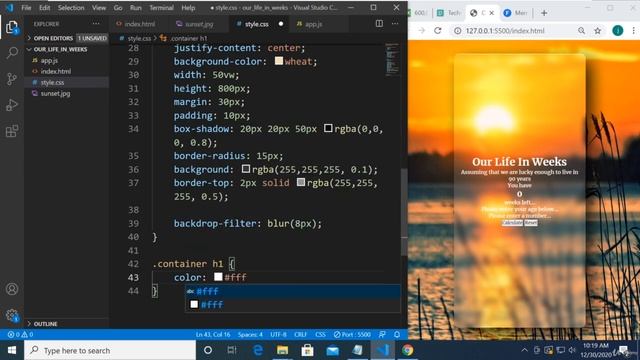Click the box-shadow rgba swatch on line 34

tap(328, 128)
